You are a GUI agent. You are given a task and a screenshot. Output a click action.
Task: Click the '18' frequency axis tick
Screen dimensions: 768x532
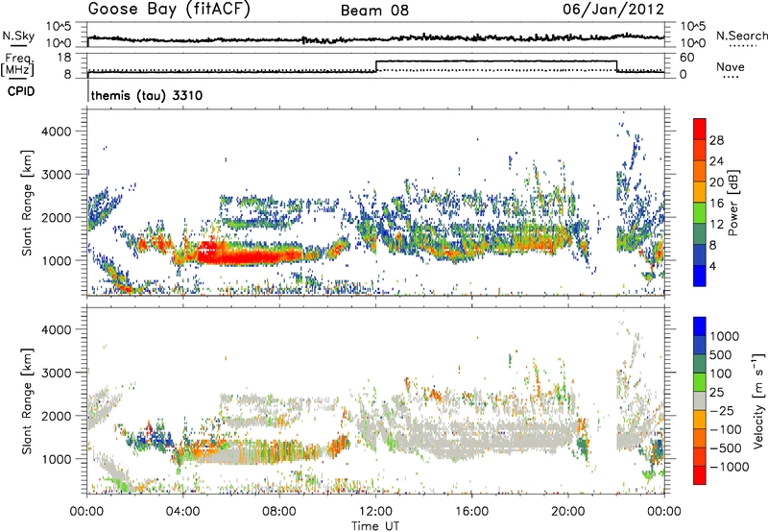64,58
